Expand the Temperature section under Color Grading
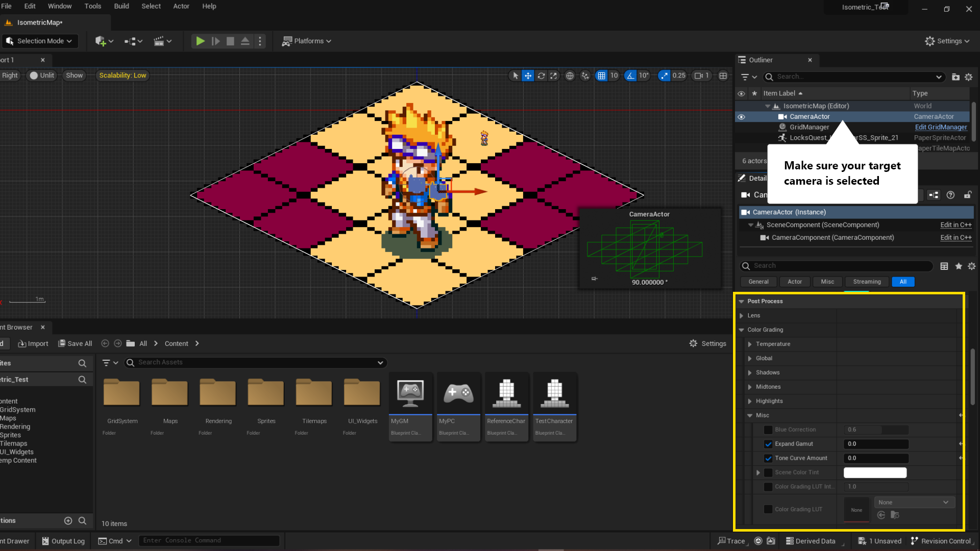The height and width of the screenshot is (551, 980). 750,344
